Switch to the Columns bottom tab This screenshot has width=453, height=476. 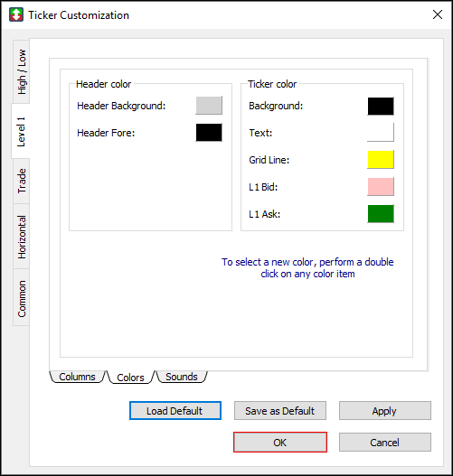pos(77,377)
